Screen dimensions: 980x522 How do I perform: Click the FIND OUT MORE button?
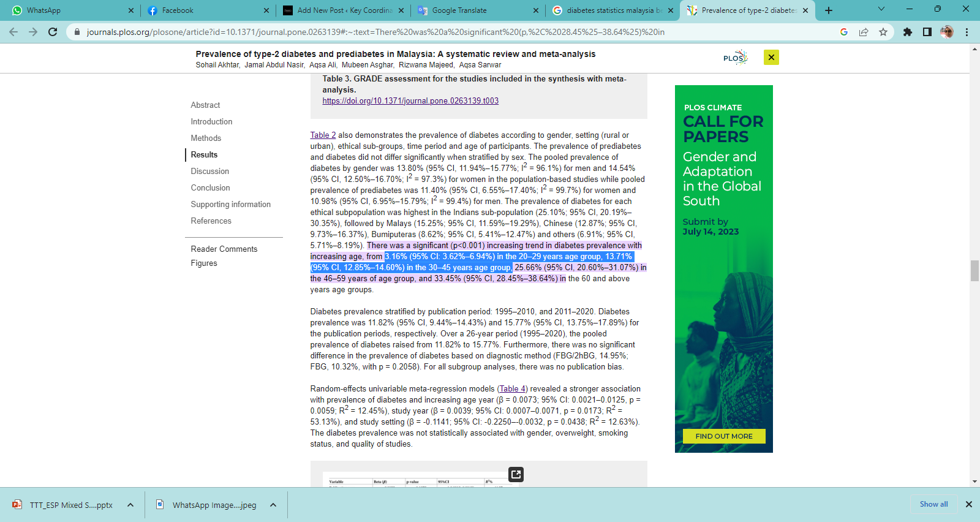point(724,436)
